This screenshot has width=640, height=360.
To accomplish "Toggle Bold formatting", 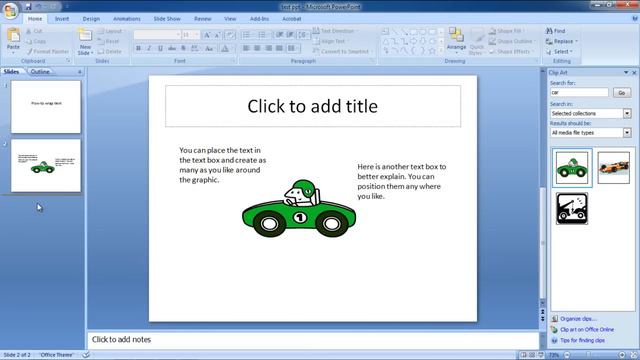I will coord(138,48).
